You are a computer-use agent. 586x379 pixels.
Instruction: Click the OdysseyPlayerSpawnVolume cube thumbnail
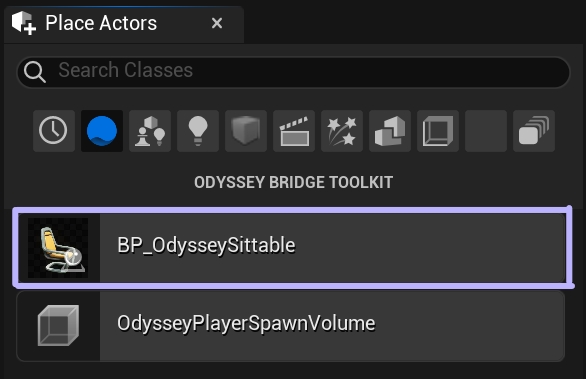click(58, 326)
